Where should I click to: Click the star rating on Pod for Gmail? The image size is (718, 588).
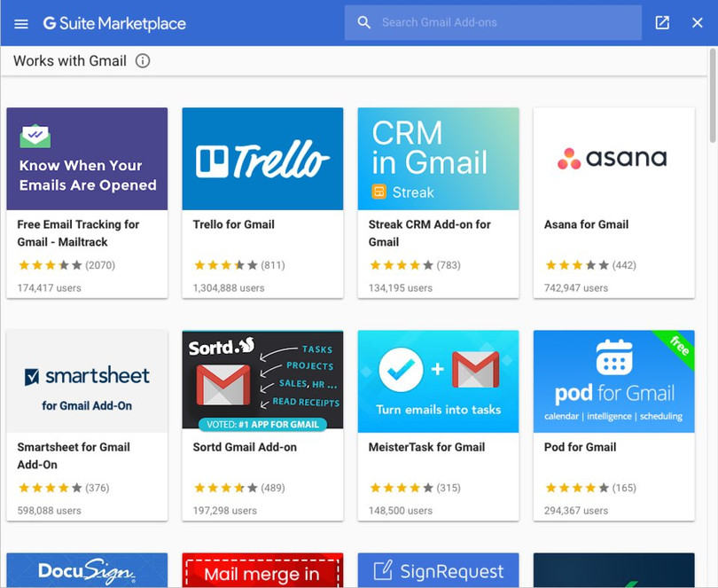tap(574, 488)
